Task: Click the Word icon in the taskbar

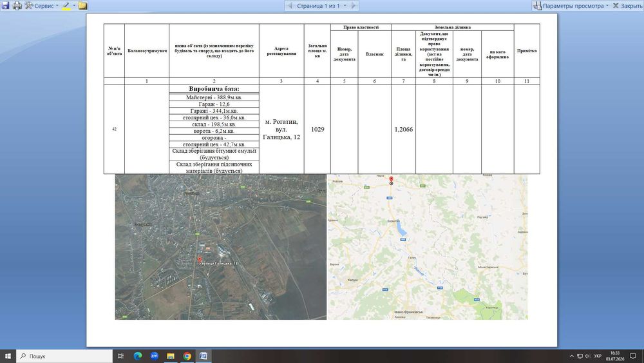Action: pos(204,356)
